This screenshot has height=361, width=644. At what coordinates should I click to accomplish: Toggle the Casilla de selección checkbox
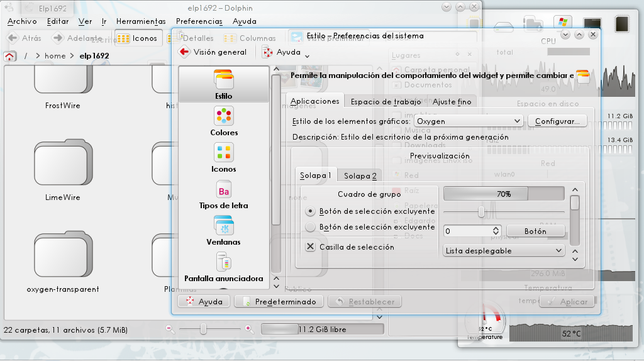(x=310, y=247)
